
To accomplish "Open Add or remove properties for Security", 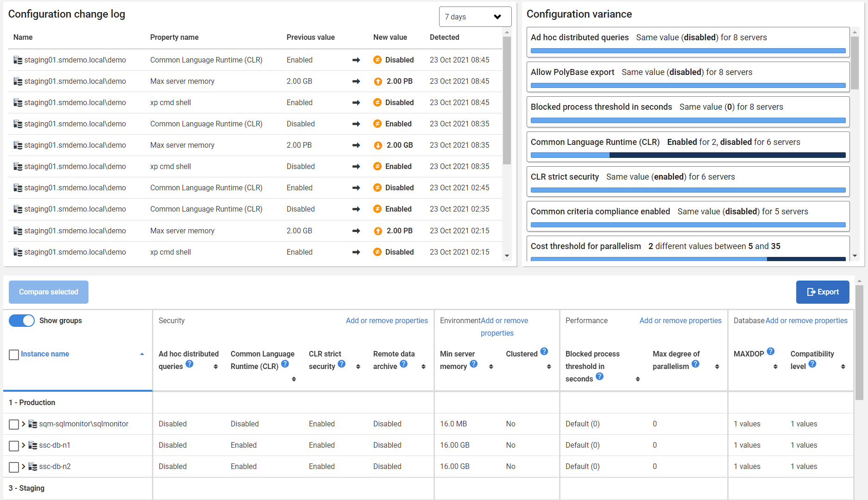I will 387,321.
